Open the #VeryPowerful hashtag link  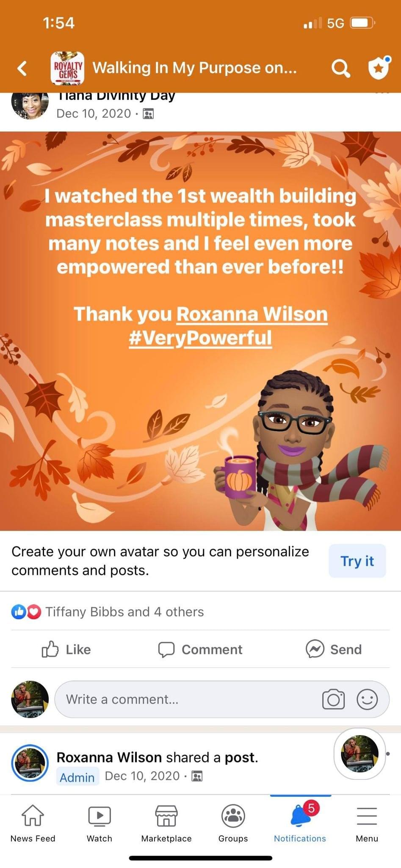[x=200, y=338]
